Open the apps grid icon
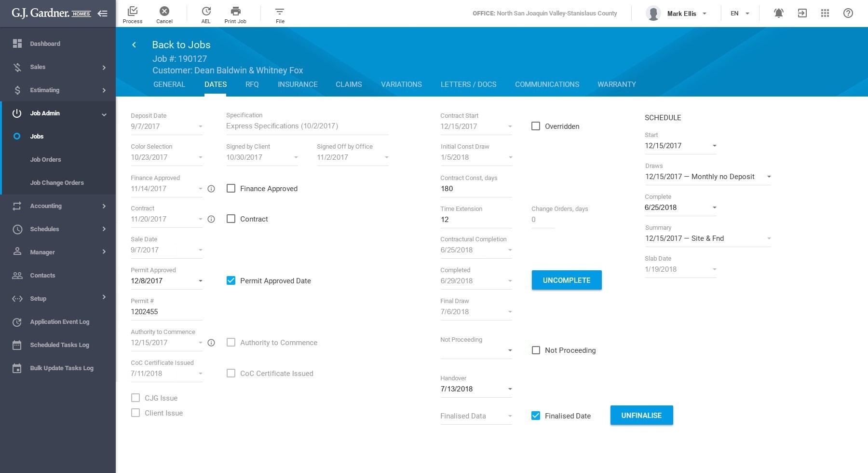 (825, 14)
